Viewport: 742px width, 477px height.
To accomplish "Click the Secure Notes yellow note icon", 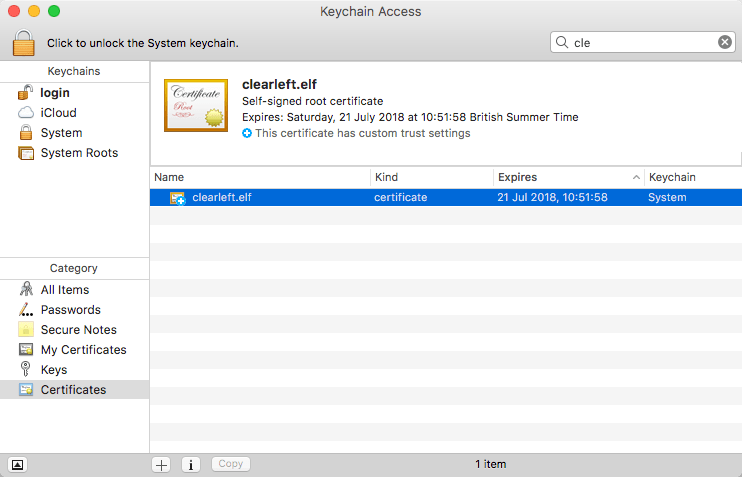I will coord(26,329).
